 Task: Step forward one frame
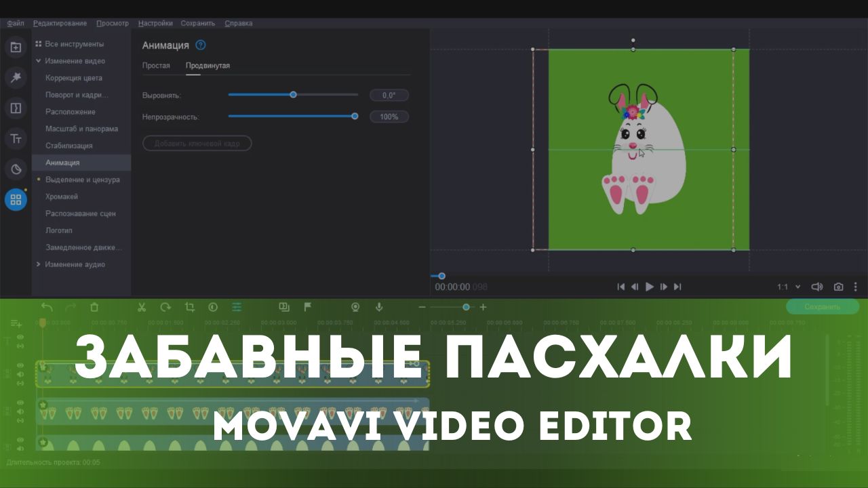click(664, 287)
